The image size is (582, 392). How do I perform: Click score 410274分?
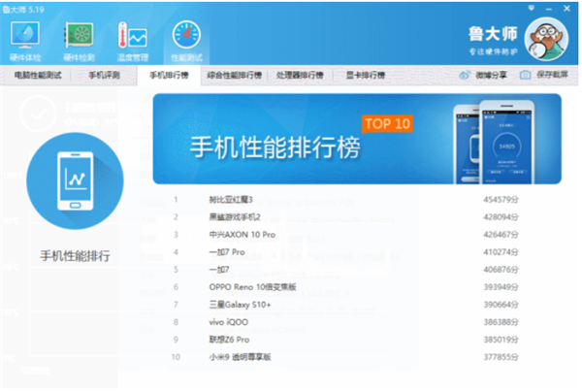pos(501,252)
